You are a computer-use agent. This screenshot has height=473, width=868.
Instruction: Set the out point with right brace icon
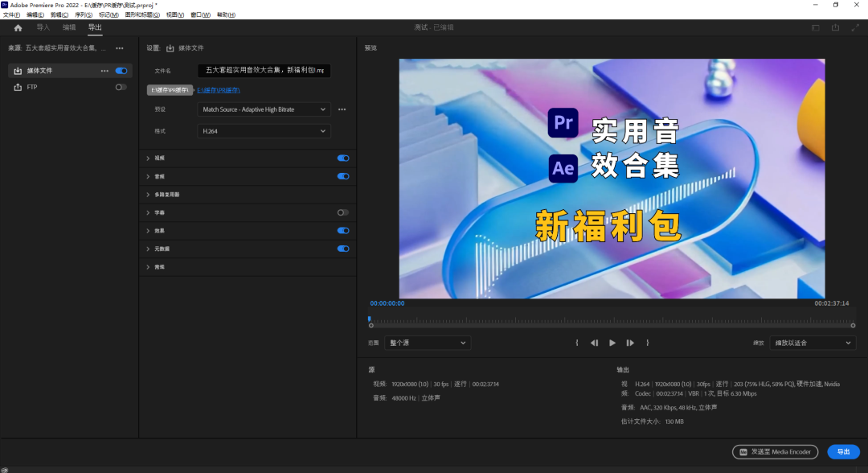pos(648,343)
